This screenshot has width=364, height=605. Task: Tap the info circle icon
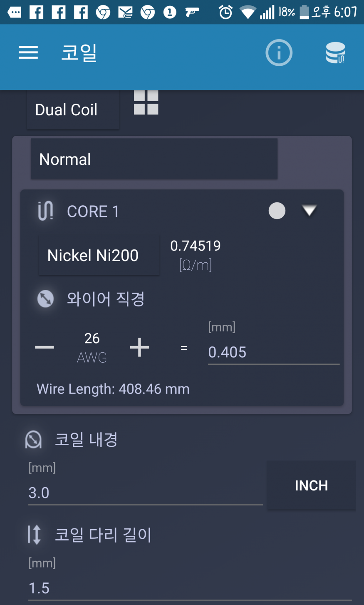click(x=279, y=53)
